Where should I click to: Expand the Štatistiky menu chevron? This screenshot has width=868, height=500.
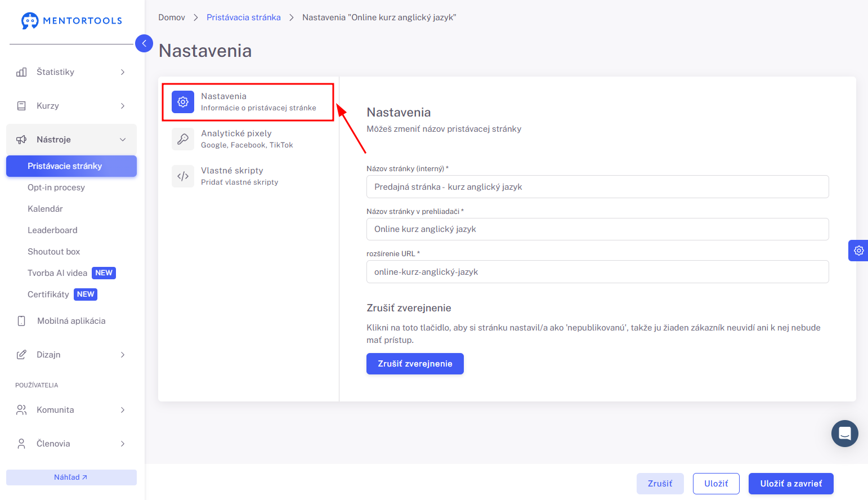[123, 72]
